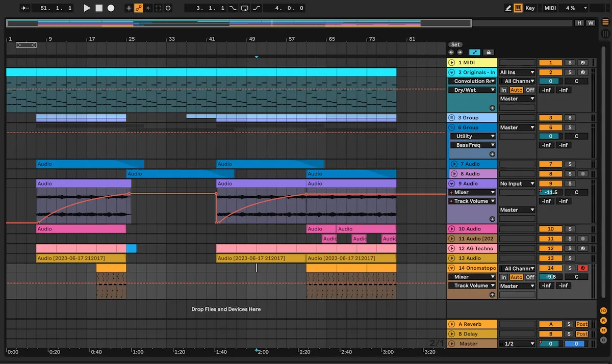
Task: Click the H overview height button
Action: click(x=579, y=23)
